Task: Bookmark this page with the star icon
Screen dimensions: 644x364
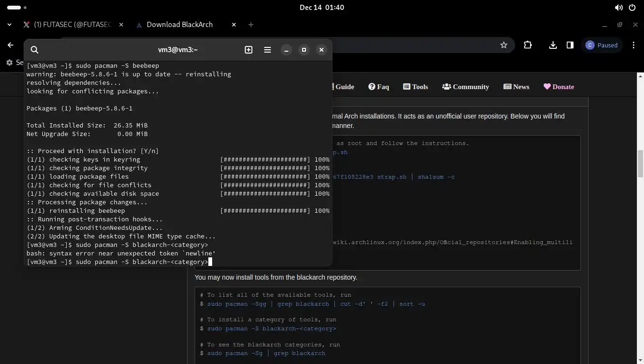Action: pos(504,45)
